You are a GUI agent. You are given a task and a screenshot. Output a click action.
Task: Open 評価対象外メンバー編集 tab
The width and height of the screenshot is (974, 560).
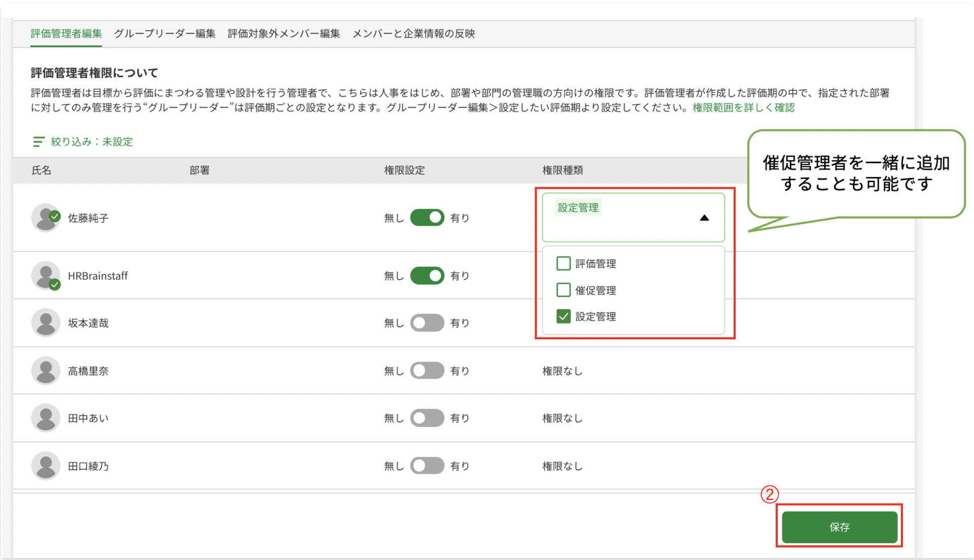click(x=284, y=34)
